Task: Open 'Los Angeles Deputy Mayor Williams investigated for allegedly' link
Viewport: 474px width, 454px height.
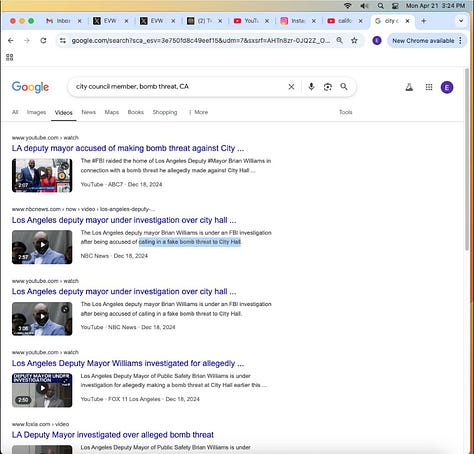Action: pos(128,363)
